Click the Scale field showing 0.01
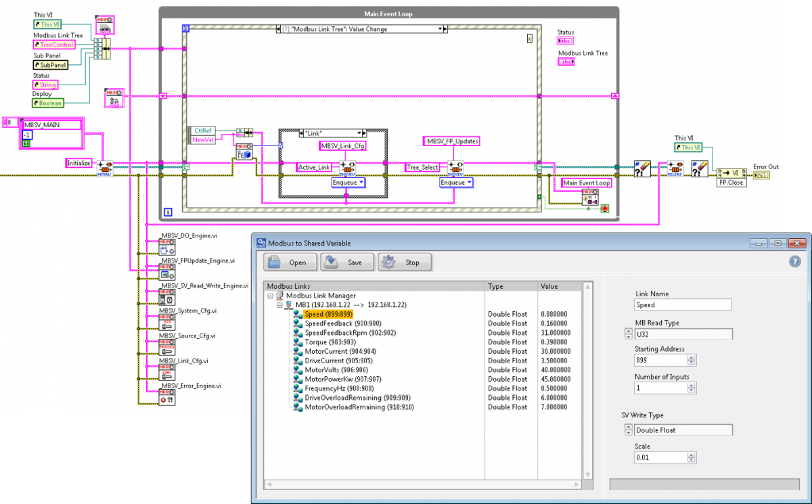 tap(660, 458)
